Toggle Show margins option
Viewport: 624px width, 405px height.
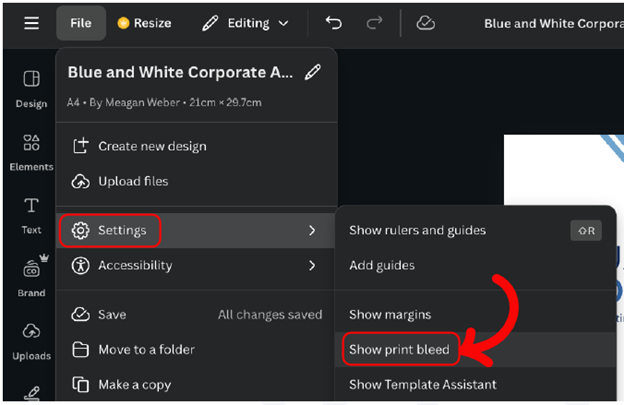tap(391, 315)
